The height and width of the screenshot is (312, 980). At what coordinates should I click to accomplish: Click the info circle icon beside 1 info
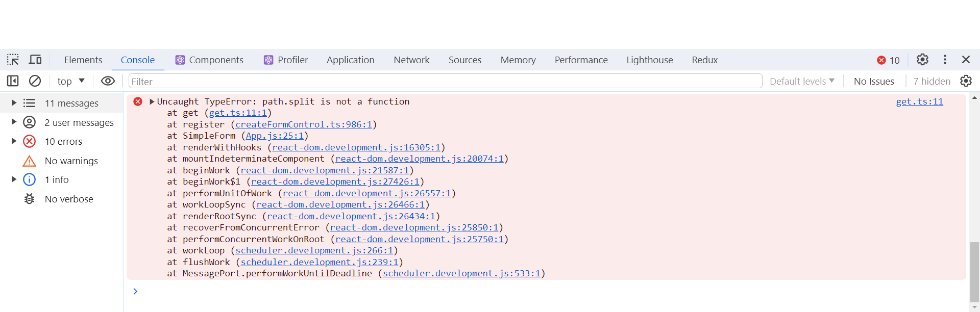[x=30, y=179]
